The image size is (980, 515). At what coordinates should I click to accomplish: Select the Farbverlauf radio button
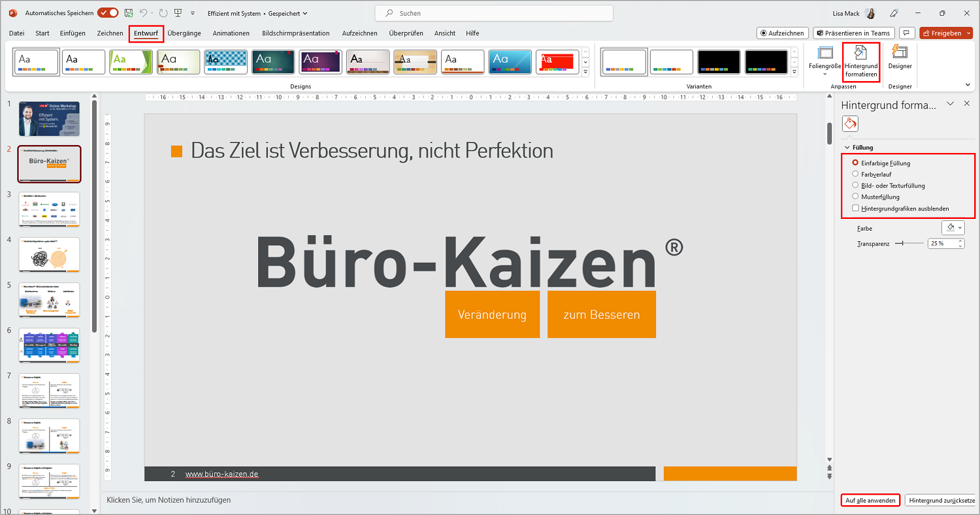coord(856,174)
